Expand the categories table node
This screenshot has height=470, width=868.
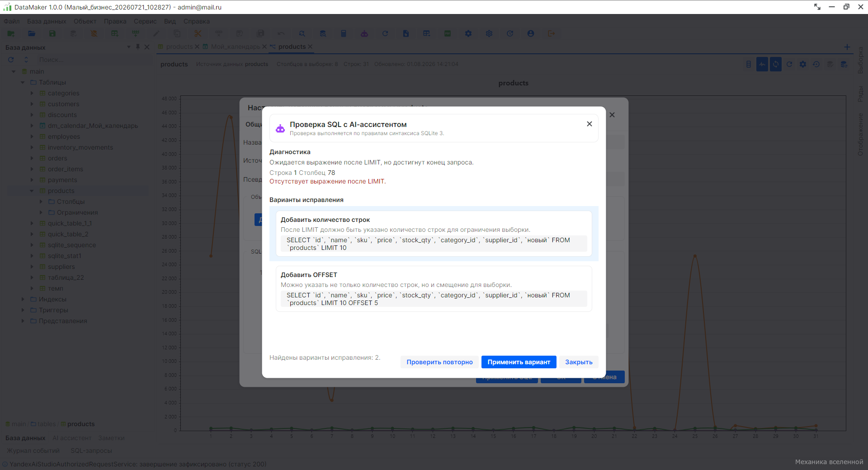pos(32,93)
